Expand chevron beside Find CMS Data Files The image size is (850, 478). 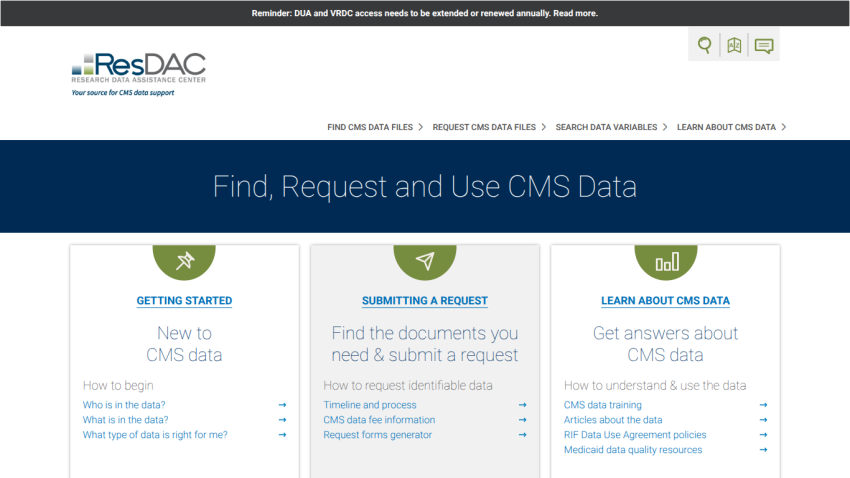coord(420,127)
